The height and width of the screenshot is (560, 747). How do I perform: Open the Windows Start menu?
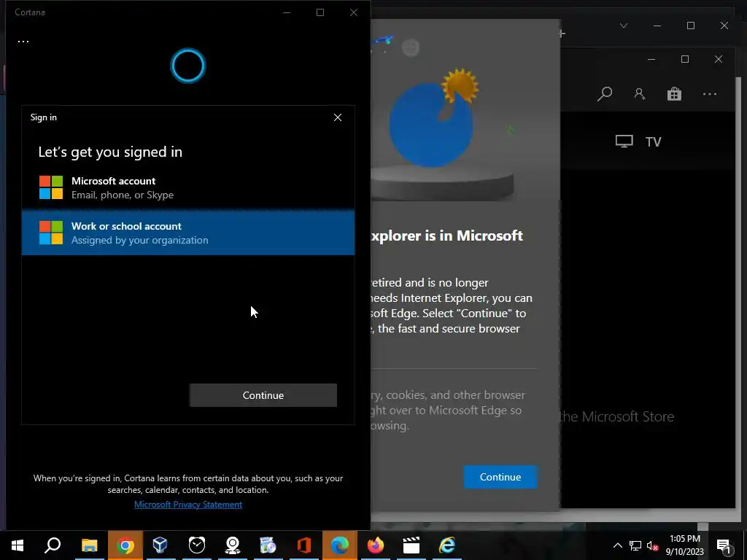(18, 545)
